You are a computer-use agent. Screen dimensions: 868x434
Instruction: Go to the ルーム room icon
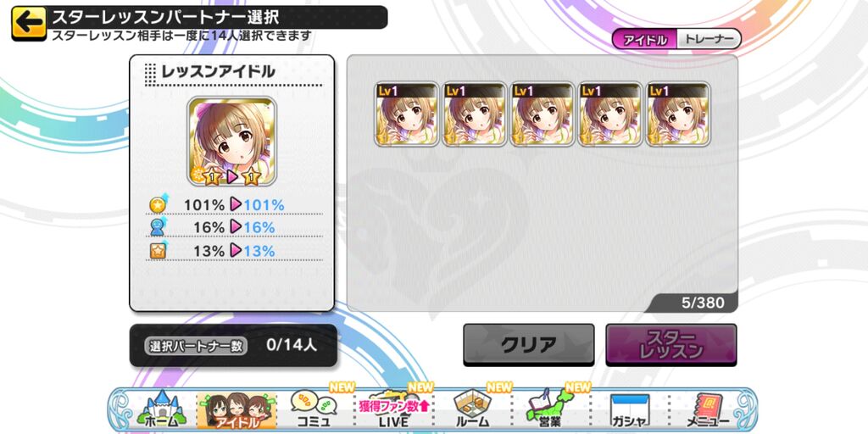tap(471, 410)
